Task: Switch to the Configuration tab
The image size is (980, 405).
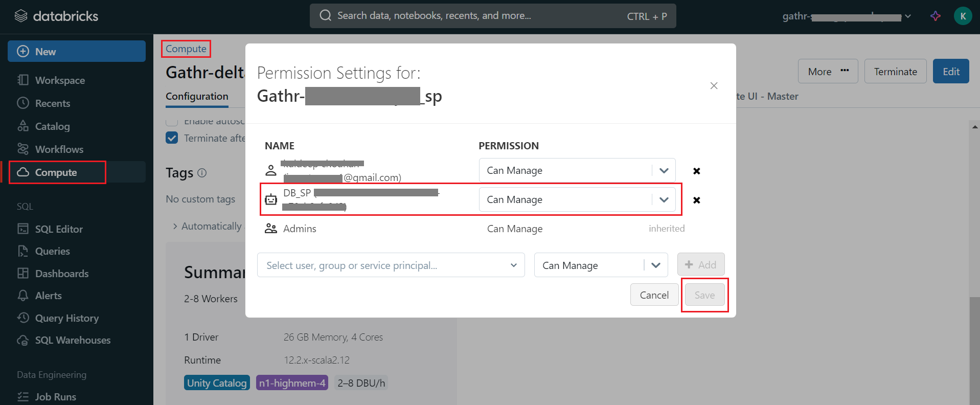Action: point(197,96)
